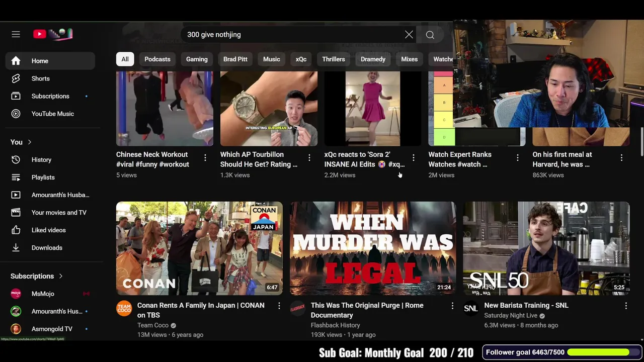Open Asmongold TV channel subscription
The height and width of the screenshot is (362, 644).
[x=50, y=329]
